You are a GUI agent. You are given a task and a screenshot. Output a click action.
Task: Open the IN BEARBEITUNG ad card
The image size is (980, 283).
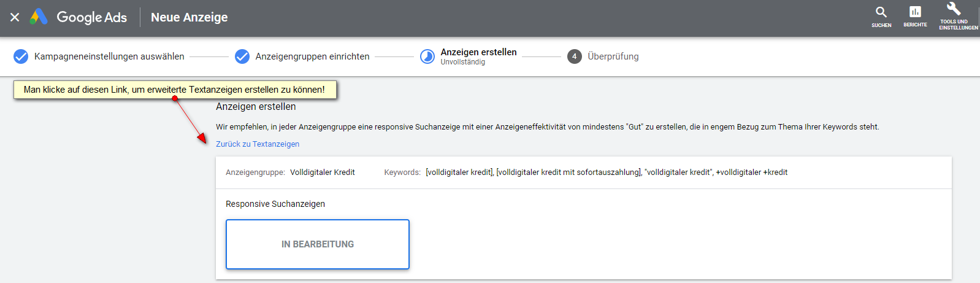point(318,244)
